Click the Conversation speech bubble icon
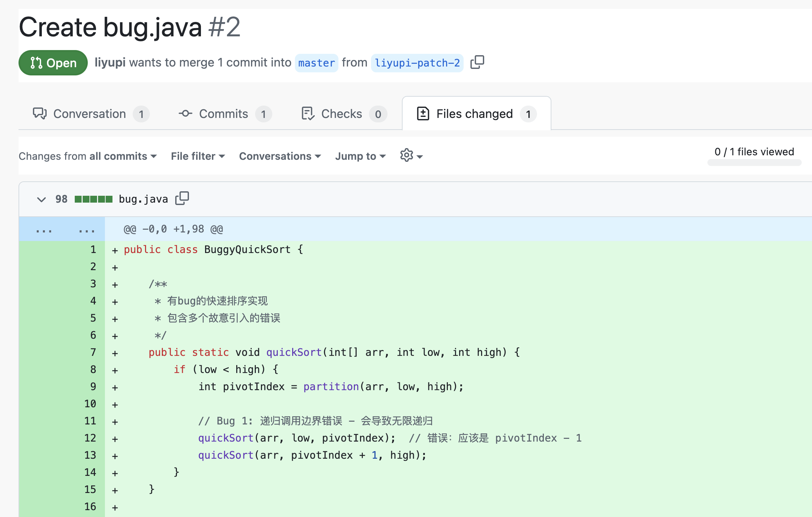The height and width of the screenshot is (517, 812). tap(40, 113)
